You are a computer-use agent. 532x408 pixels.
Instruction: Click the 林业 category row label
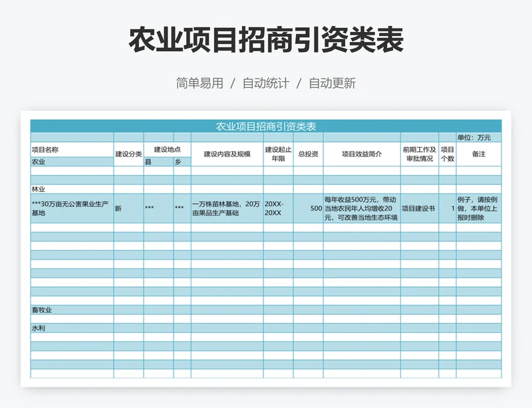pyautogui.click(x=72, y=189)
